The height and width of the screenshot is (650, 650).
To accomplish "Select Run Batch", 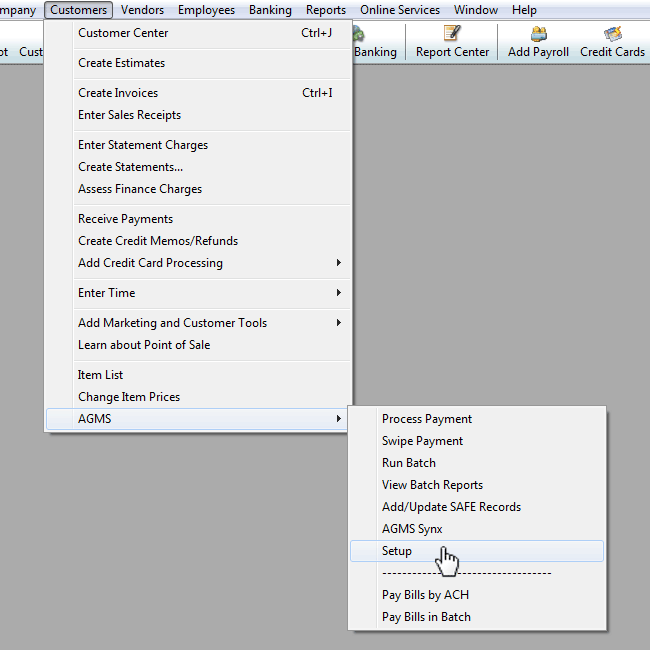I will (477, 463).
